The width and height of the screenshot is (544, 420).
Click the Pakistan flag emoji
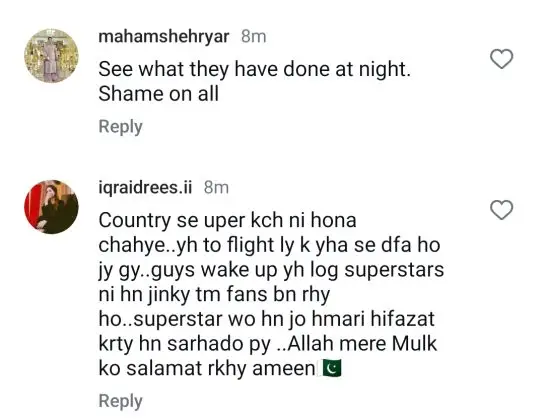[332, 368]
